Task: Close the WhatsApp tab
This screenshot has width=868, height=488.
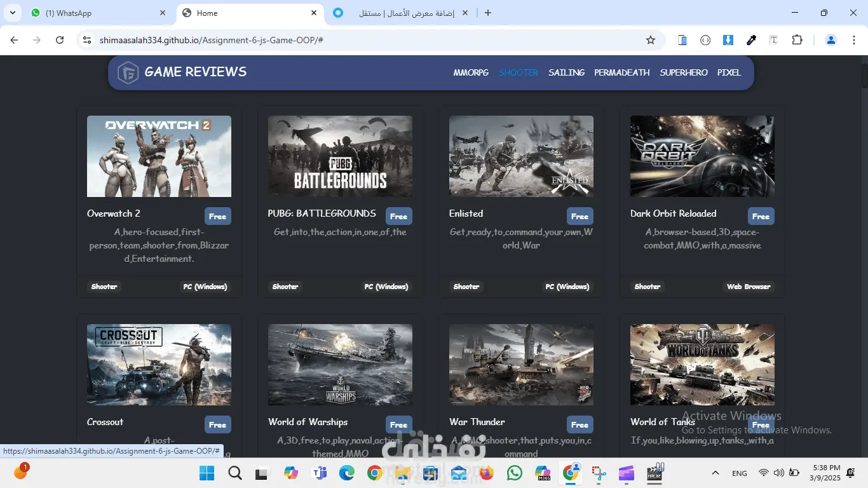Action: (x=163, y=13)
